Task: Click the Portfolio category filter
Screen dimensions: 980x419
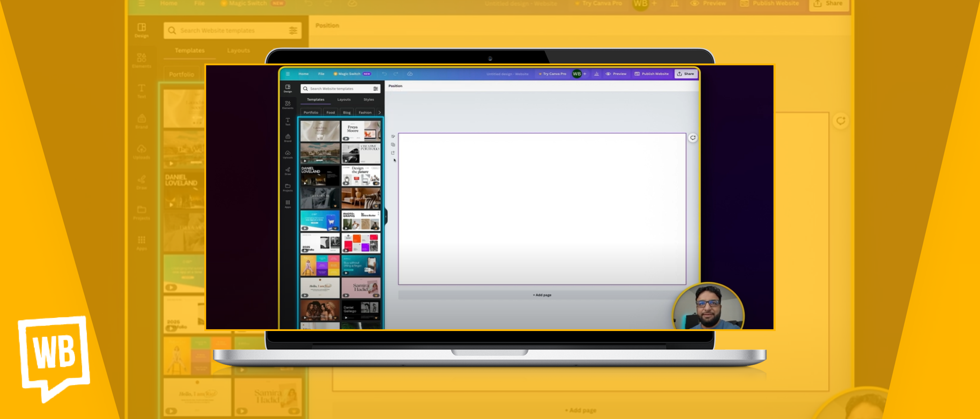Action: pos(311,111)
